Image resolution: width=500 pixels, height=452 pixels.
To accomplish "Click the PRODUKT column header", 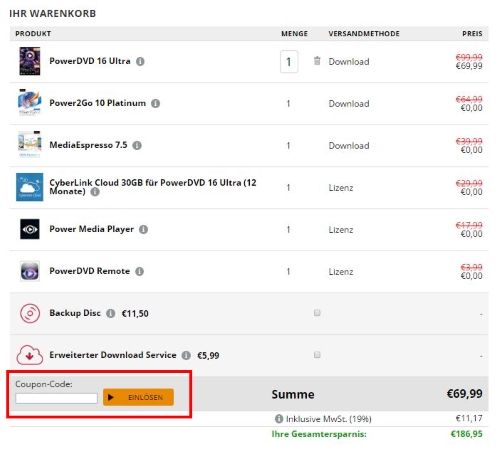I will point(33,34).
